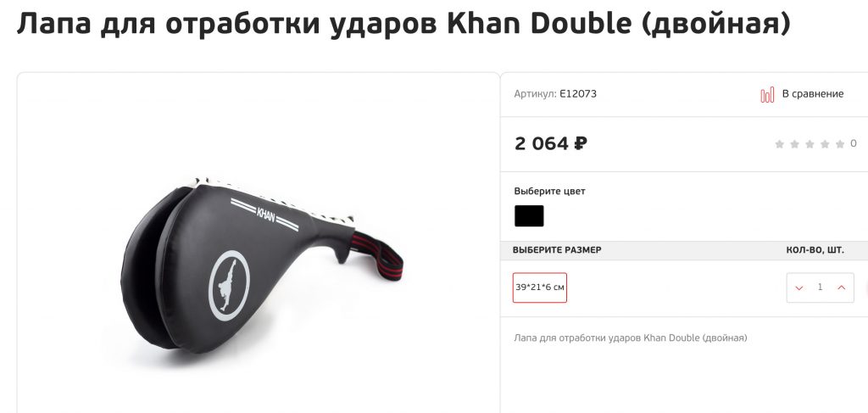
Task: Decrease quantity with the down chevron
Action: pos(798,287)
